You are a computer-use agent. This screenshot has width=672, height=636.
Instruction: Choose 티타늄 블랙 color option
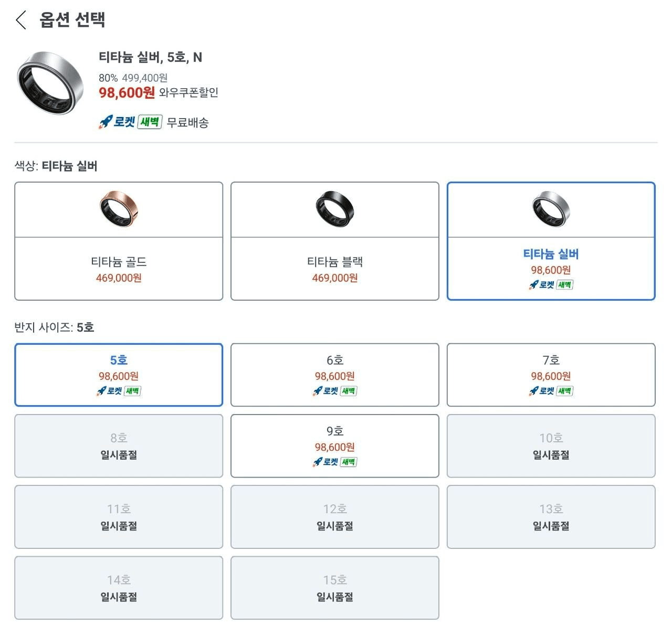(x=335, y=269)
